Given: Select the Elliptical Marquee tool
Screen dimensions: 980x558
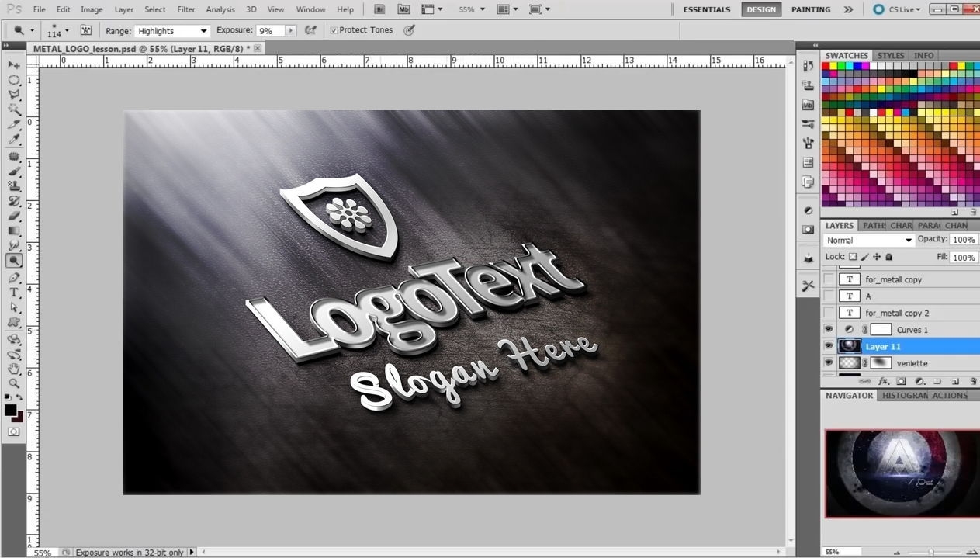Looking at the screenshot, I should point(14,80).
